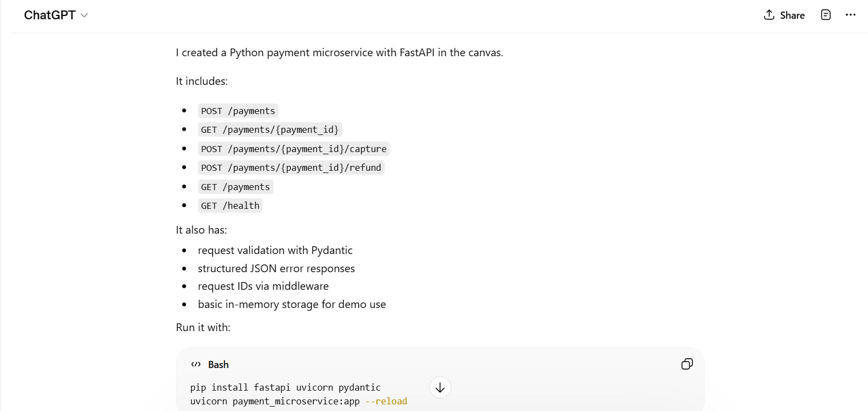
Task: Click the code brackets icon beside Bash
Action: click(196, 365)
